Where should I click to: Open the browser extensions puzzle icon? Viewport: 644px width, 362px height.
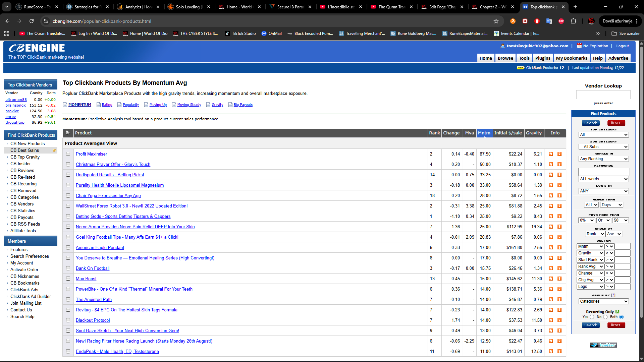(574, 21)
